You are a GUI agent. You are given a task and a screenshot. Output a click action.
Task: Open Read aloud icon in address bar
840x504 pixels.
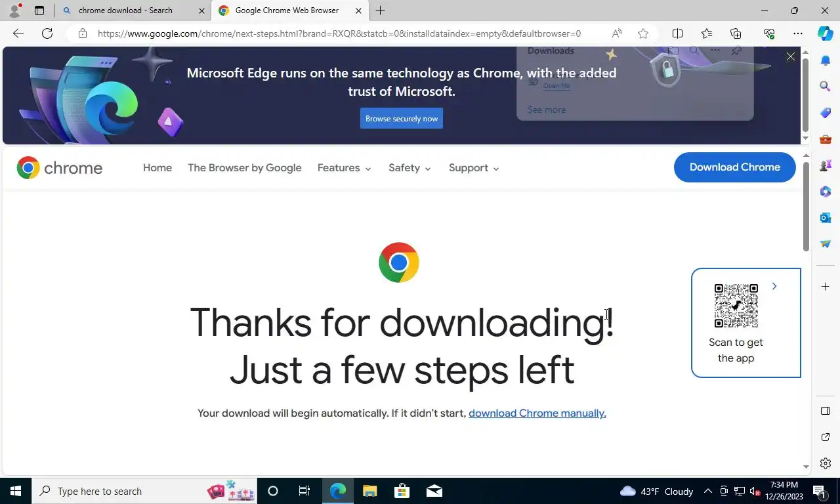click(617, 33)
